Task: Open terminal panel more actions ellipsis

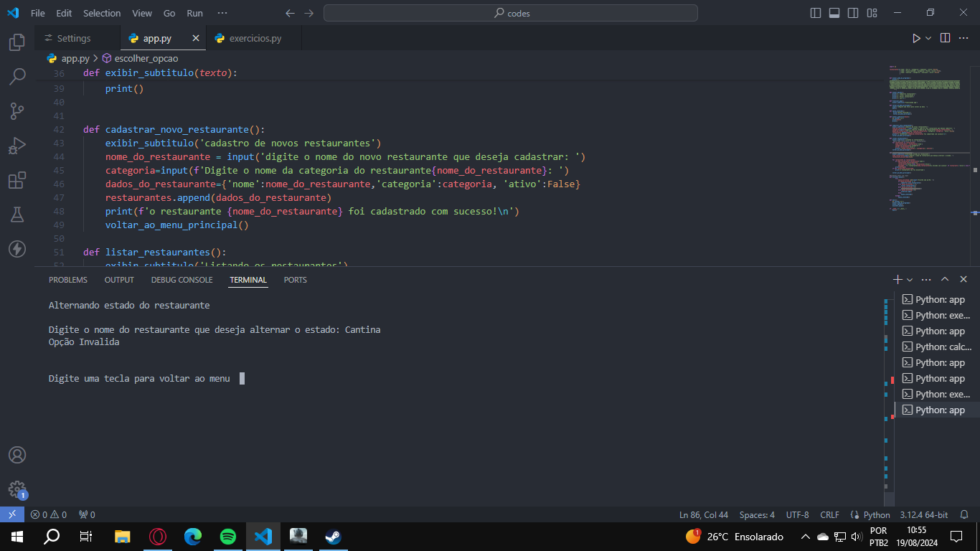Action: click(926, 279)
